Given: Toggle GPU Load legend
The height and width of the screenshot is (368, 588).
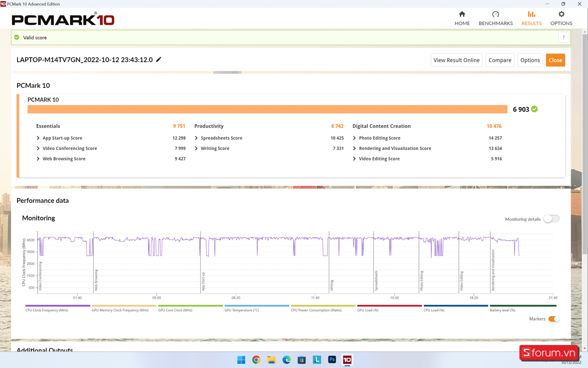Looking at the screenshot, I should 390,308.
